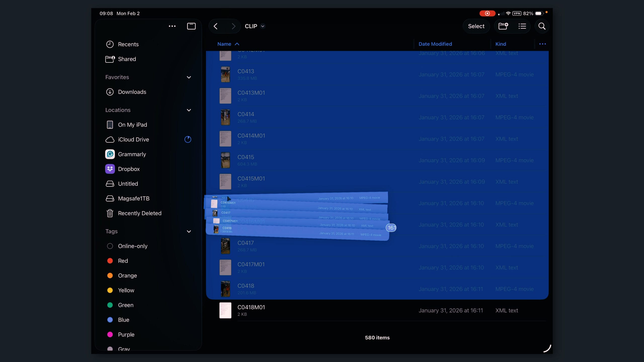Open the Dropbox location
The image size is (644, 362).
click(129, 169)
